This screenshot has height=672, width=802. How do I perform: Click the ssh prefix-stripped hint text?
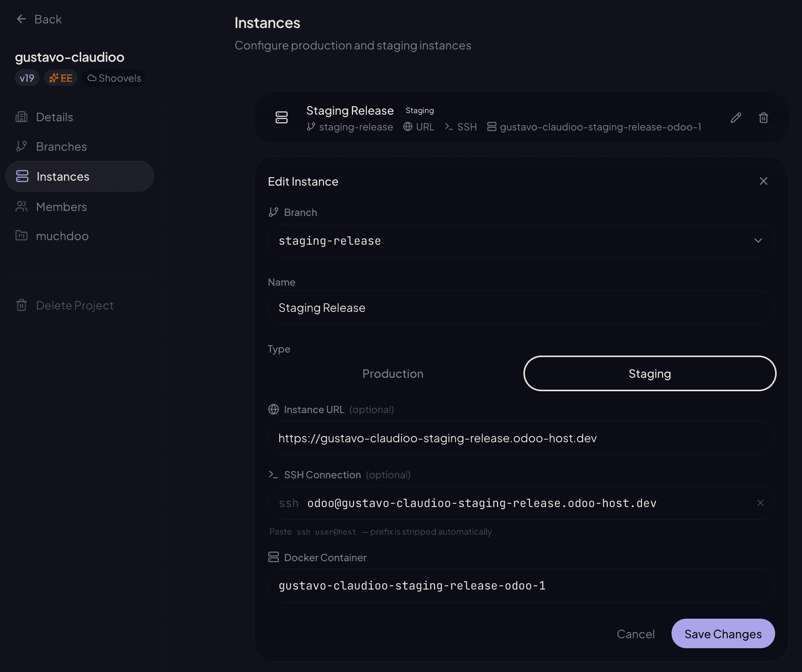(381, 532)
